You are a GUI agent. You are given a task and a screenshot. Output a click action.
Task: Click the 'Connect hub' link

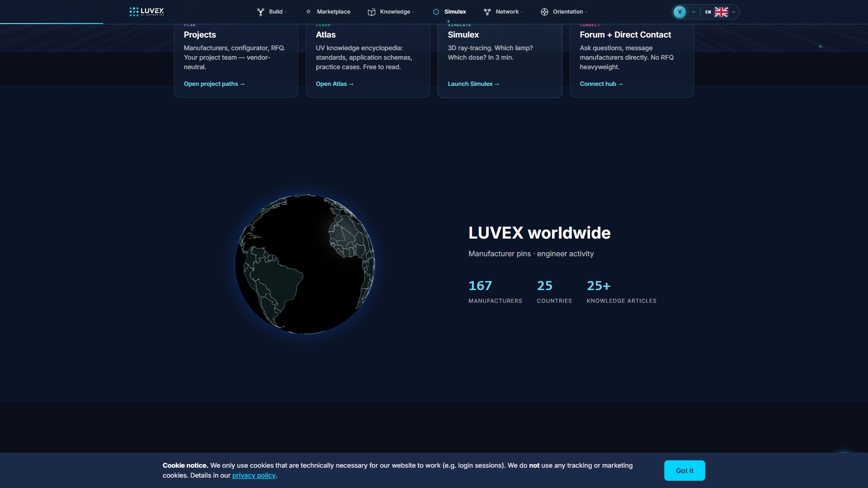click(x=601, y=84)
